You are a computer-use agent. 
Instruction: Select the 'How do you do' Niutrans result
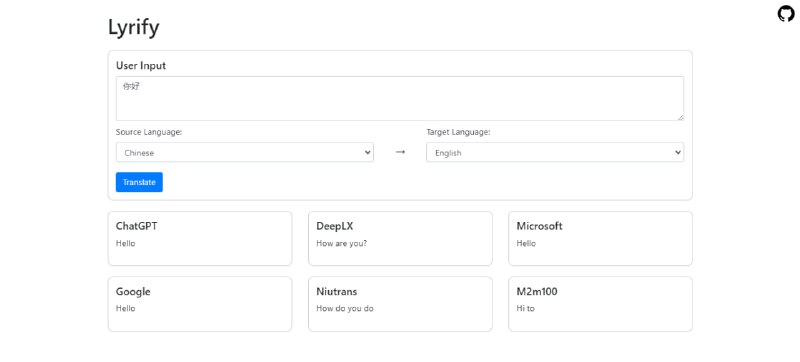345,308
